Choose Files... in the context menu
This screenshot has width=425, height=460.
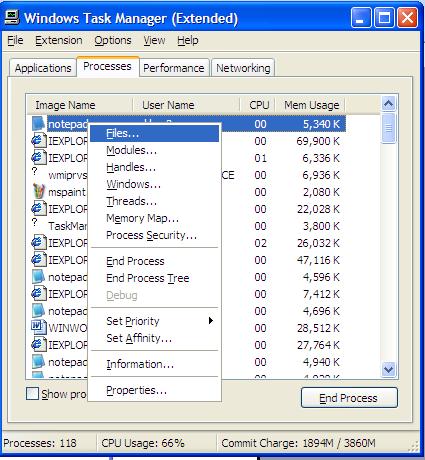pos(154,133)
